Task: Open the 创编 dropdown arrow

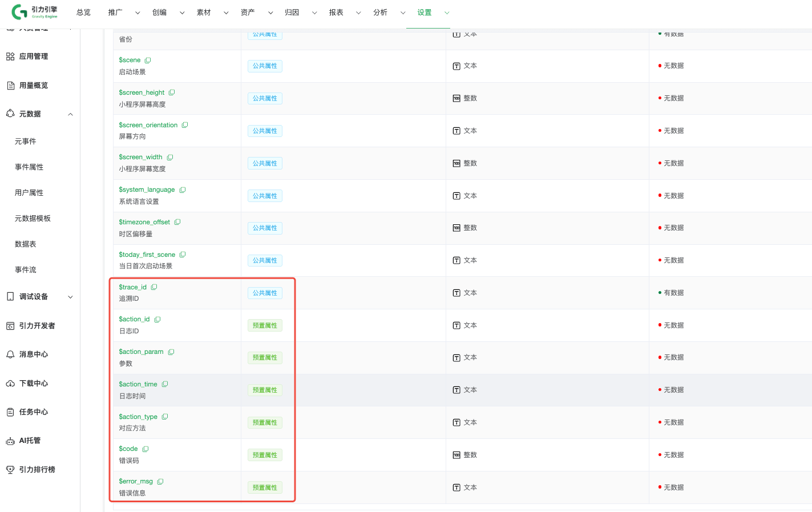Action: tap(182, 13)
